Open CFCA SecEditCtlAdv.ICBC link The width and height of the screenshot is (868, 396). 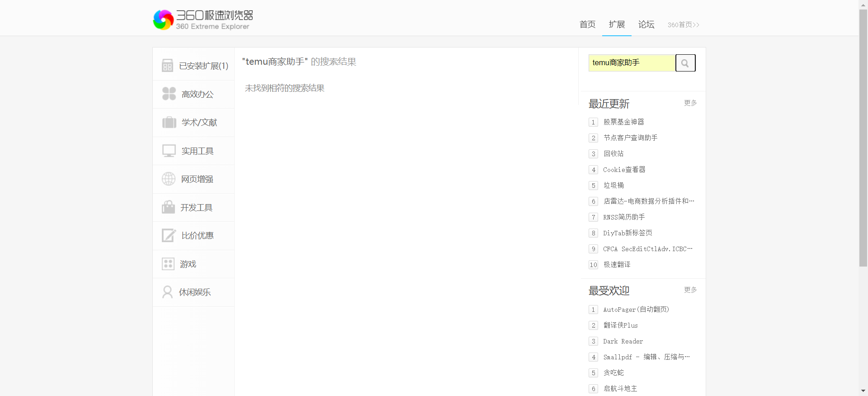(648, 249)
